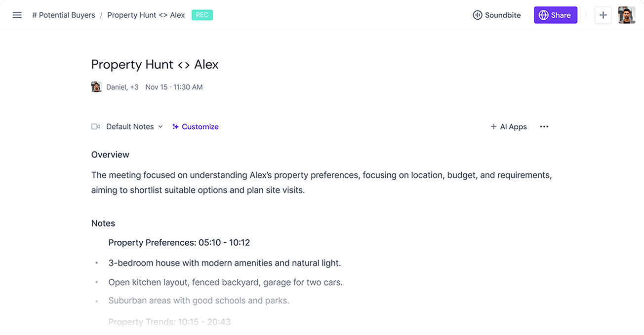Screen dimensions: 644x335
Task: Click the Soundbite waveform icon
Action: click(x=477, y=15)
